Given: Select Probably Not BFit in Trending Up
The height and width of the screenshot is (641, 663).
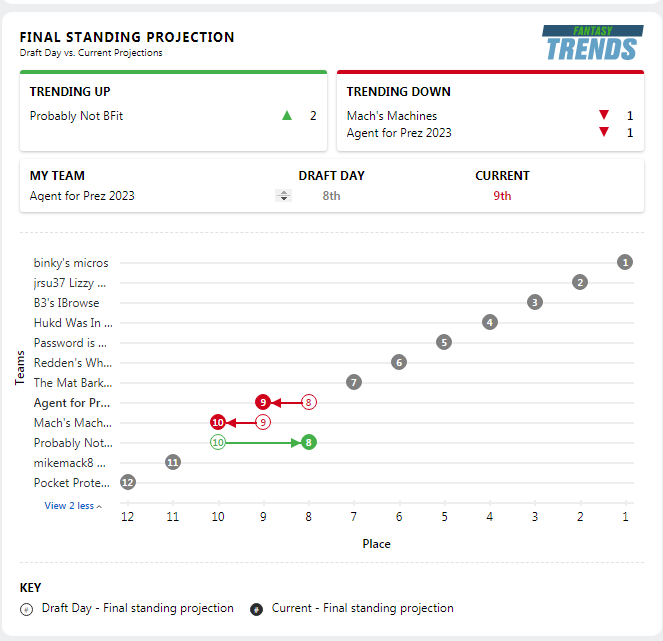Looking at the screenshot, I should pyautogui.click(x=76, y=116).
